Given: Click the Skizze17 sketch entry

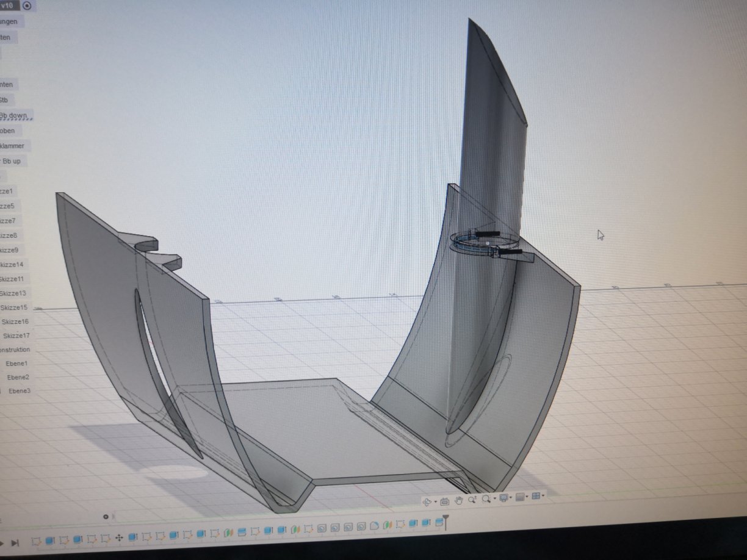Looking at the screenshot, I should [x=16, y=336].
